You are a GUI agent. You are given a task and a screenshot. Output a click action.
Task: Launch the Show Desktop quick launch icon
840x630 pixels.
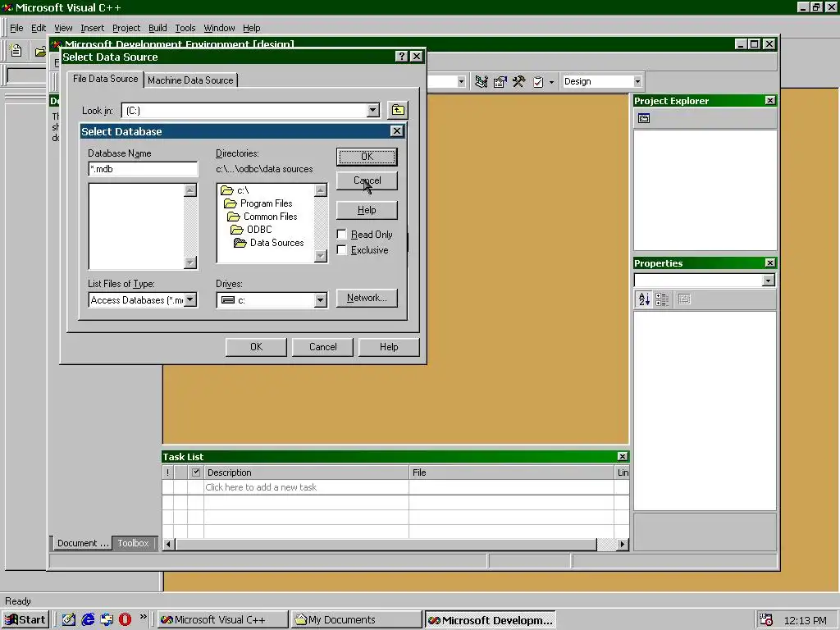click(x=69, y=619)
